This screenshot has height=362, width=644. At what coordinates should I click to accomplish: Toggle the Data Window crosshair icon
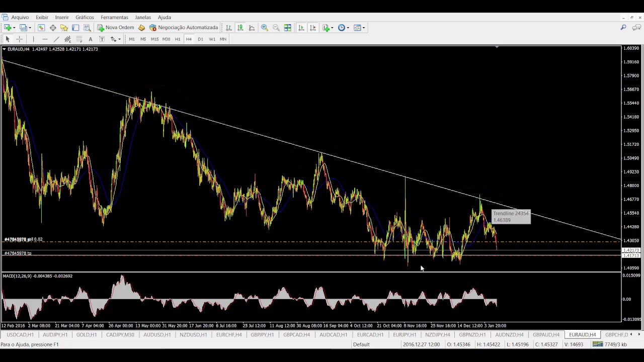click(53, 28)
